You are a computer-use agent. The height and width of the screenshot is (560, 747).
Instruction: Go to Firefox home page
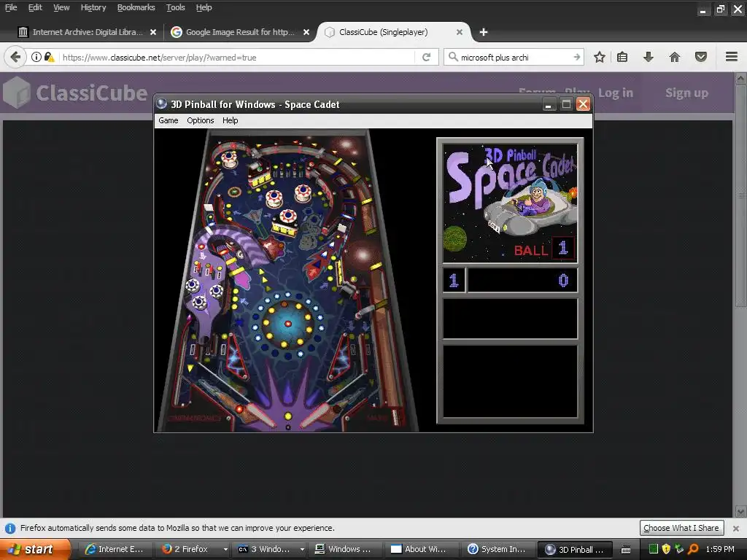click(675, 57)
